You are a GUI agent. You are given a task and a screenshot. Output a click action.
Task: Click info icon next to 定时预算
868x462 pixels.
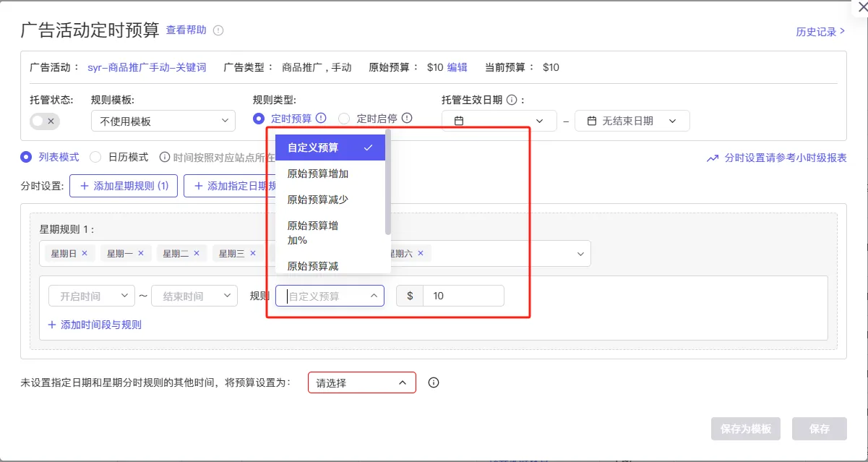tap(321, 118)
